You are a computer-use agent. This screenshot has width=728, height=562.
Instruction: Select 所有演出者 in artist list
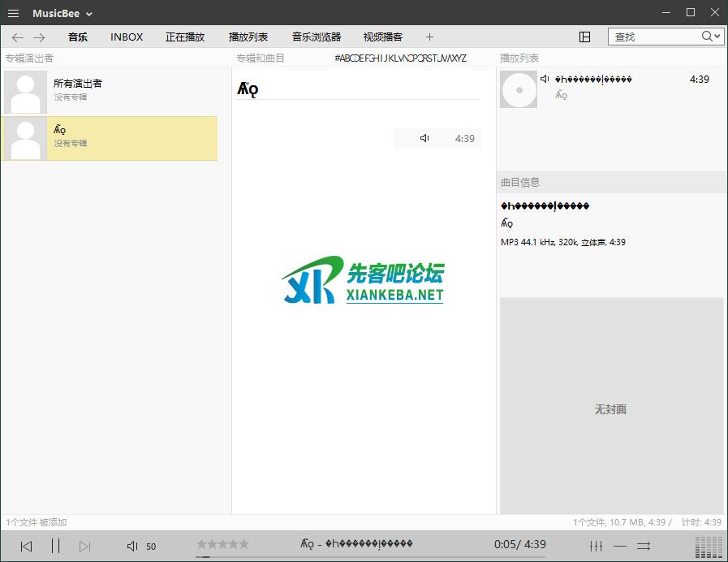point(78,84)
